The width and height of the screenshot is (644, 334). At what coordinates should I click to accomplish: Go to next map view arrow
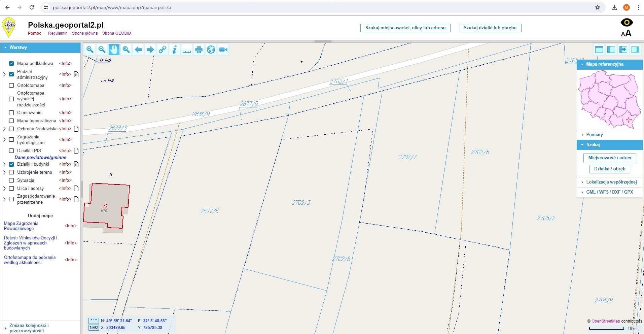coord(150,50)
